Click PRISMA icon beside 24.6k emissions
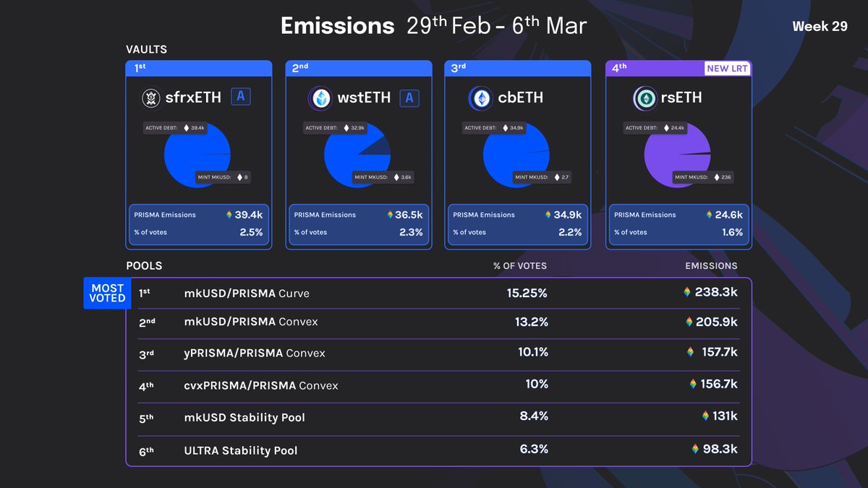The height and width of the screenshot is (488, 868). point(710,215)
